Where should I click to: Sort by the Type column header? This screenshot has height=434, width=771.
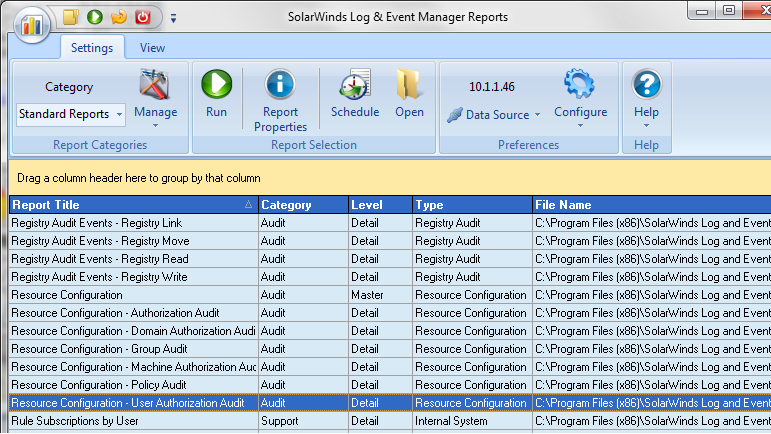coord(472,205)
